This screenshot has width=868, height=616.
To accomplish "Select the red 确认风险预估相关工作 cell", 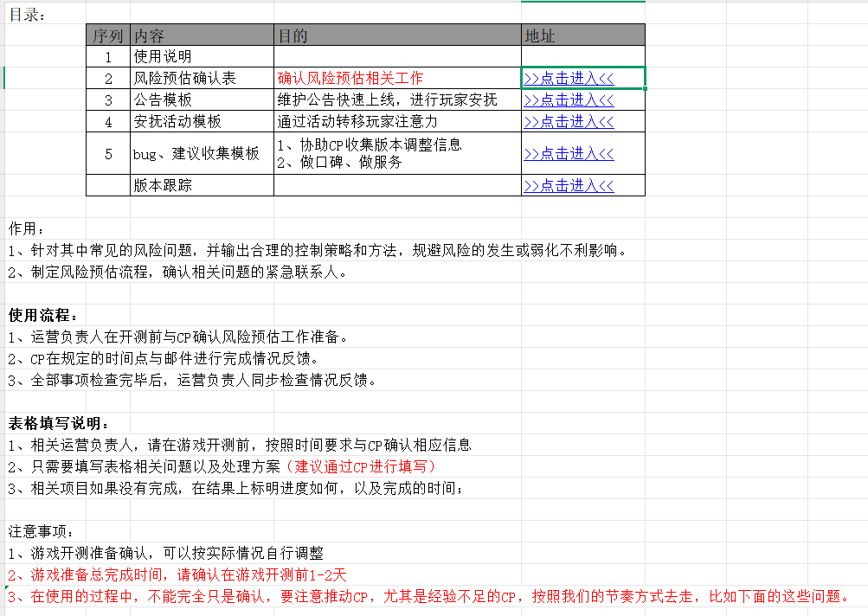I will (397, 78).
